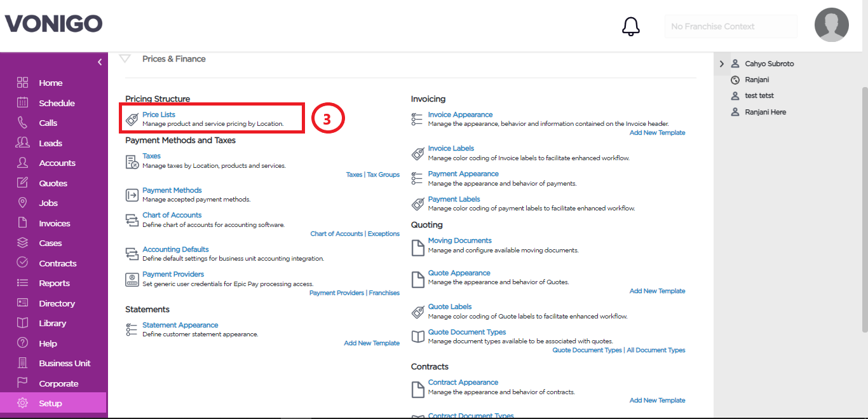Collapse the left sidebar with chevron
868x419 pixels.
pos(99,62)
